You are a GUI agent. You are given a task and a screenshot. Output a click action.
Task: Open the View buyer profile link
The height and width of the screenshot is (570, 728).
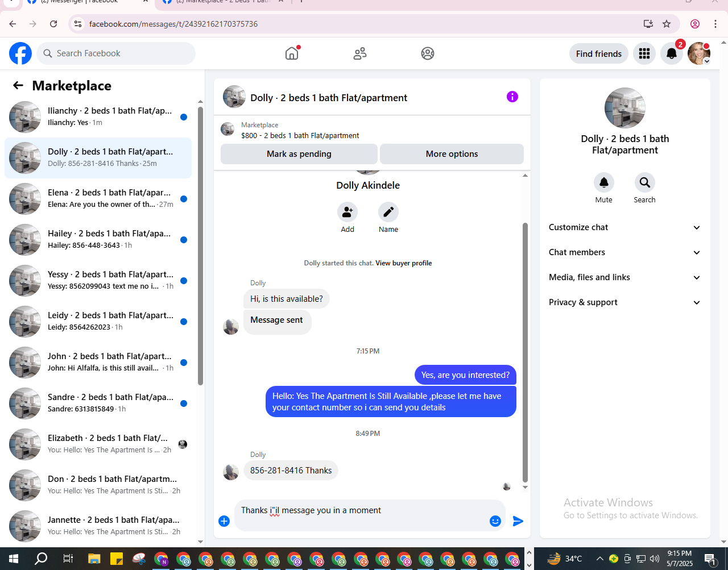[404, 263]
